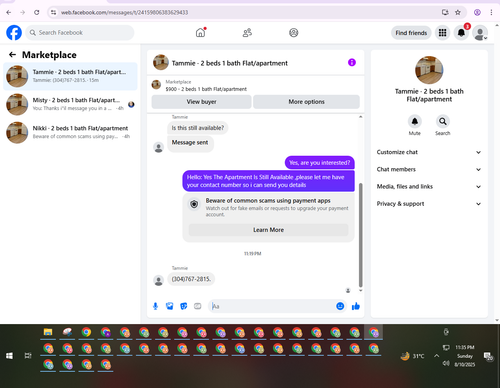Open the account profile avatar menu

click(x=480, y=33)
